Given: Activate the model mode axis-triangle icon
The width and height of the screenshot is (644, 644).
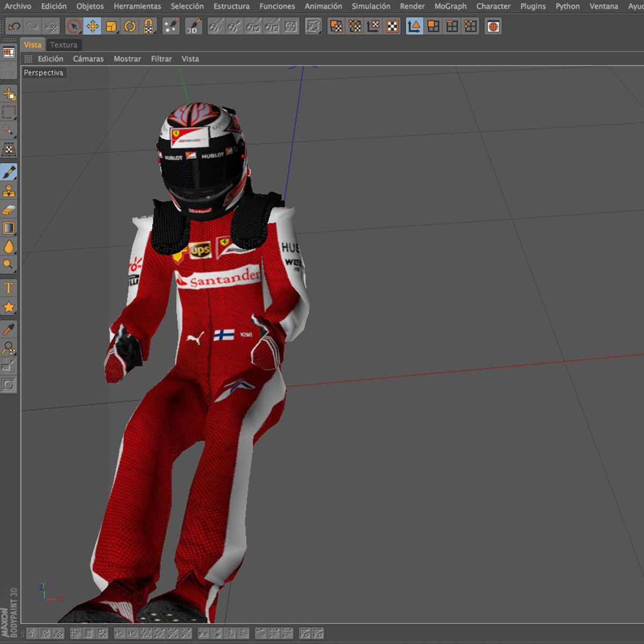Looking at the screenshot, I should point(414,26).
